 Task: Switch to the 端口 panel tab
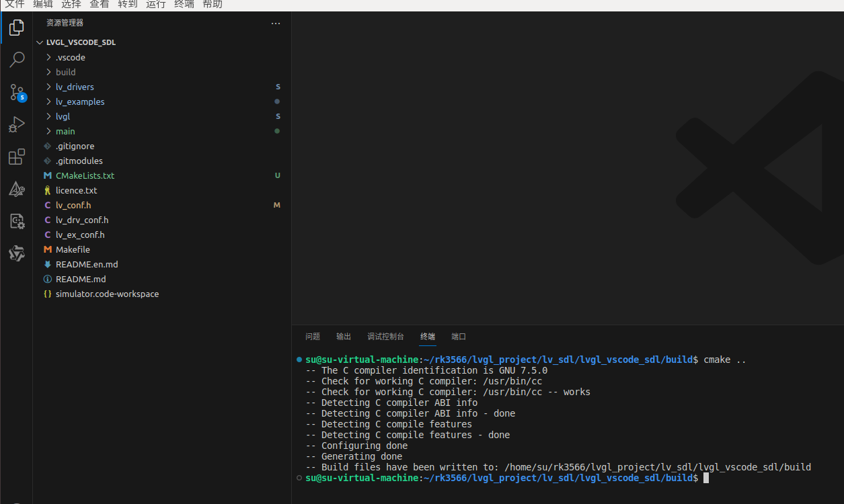coord(458,336)
